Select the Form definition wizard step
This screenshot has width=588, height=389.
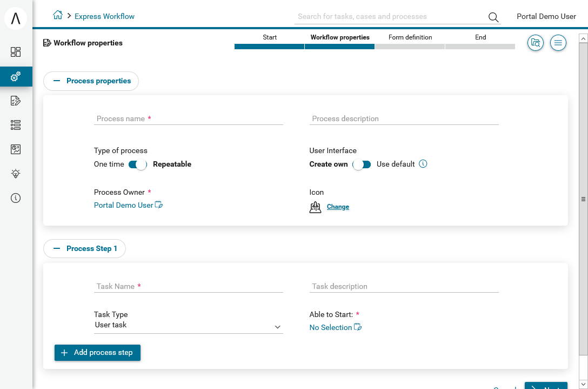(x=410, y=41)
